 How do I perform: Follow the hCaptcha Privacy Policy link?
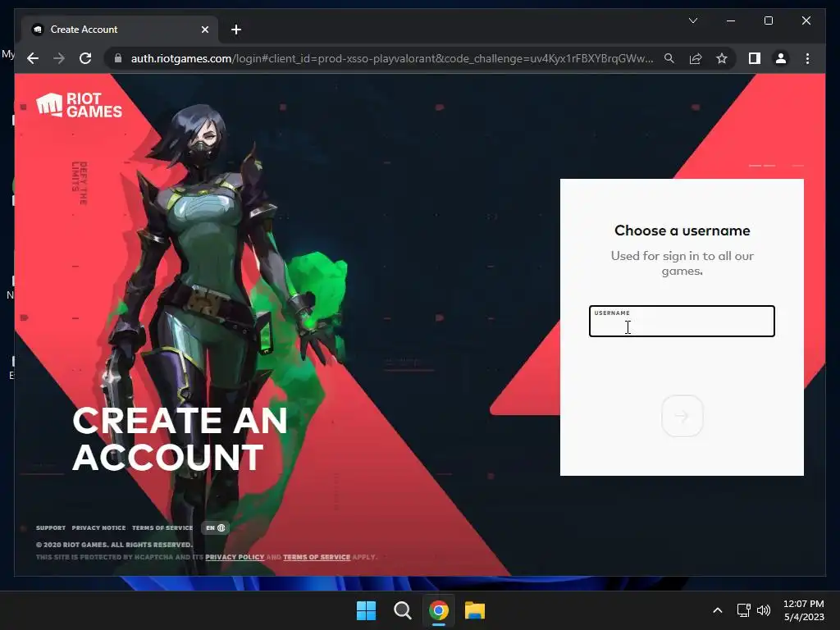coord(235,557)
